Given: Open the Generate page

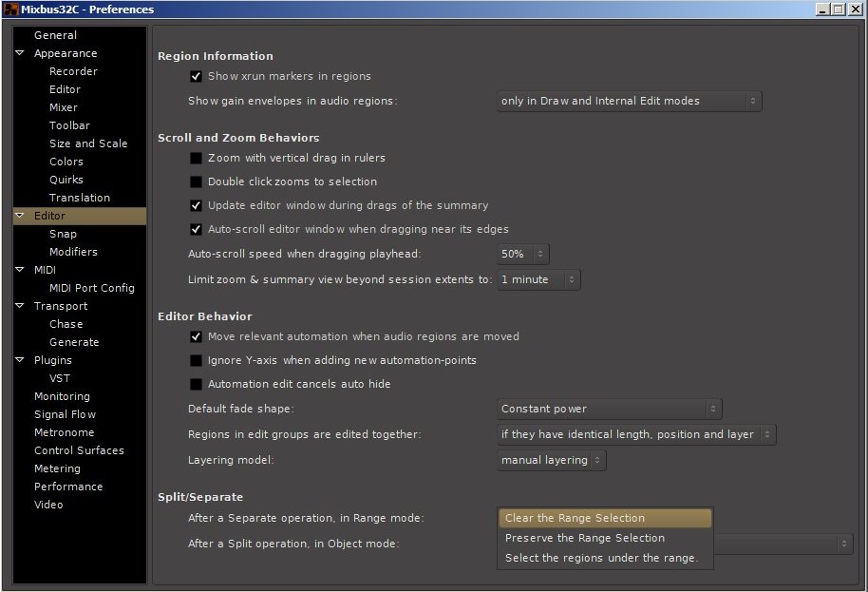Looking at the screenshot, I should point(74,342).
